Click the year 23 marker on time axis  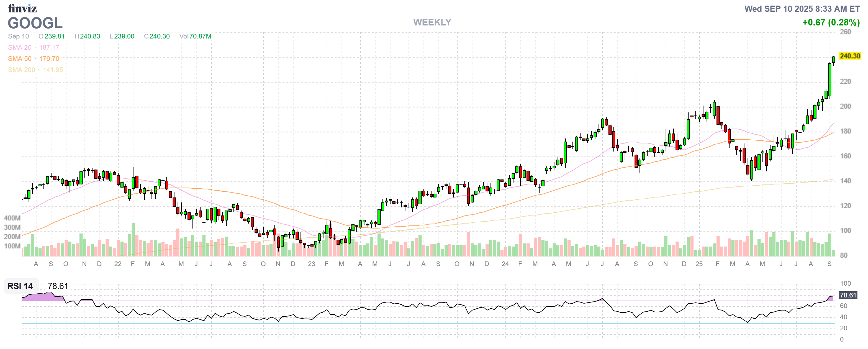click(x=311, y=264)
